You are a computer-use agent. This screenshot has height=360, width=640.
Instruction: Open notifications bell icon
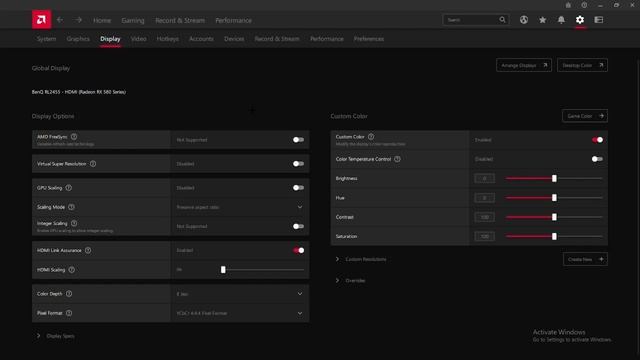click(561, 20)
